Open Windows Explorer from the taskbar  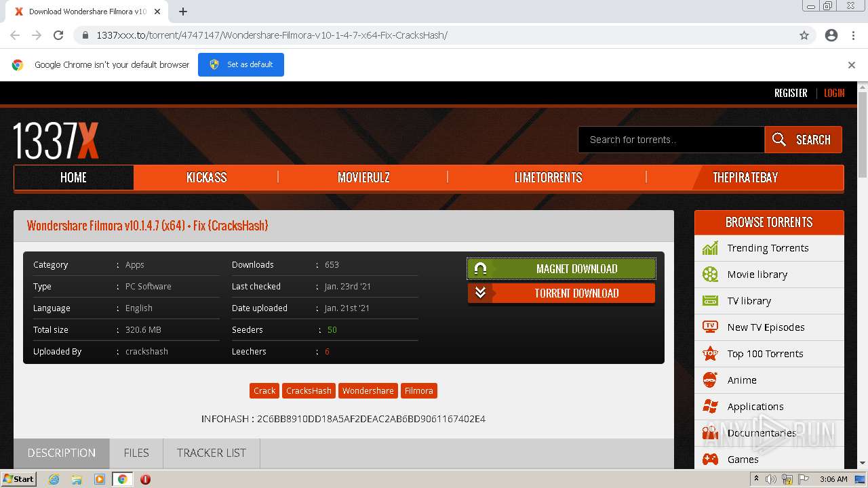[77, 479]
